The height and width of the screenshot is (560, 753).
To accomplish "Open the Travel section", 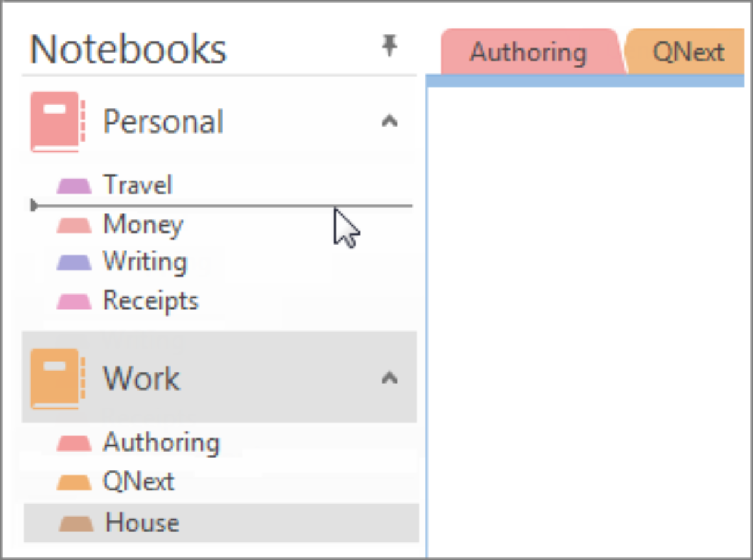I will (x=137, y=185).
